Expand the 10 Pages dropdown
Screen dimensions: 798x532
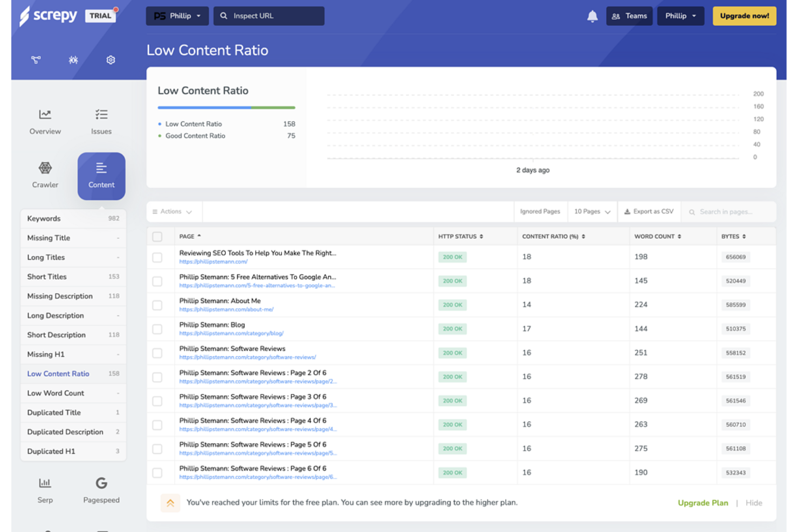pos(592,212)
